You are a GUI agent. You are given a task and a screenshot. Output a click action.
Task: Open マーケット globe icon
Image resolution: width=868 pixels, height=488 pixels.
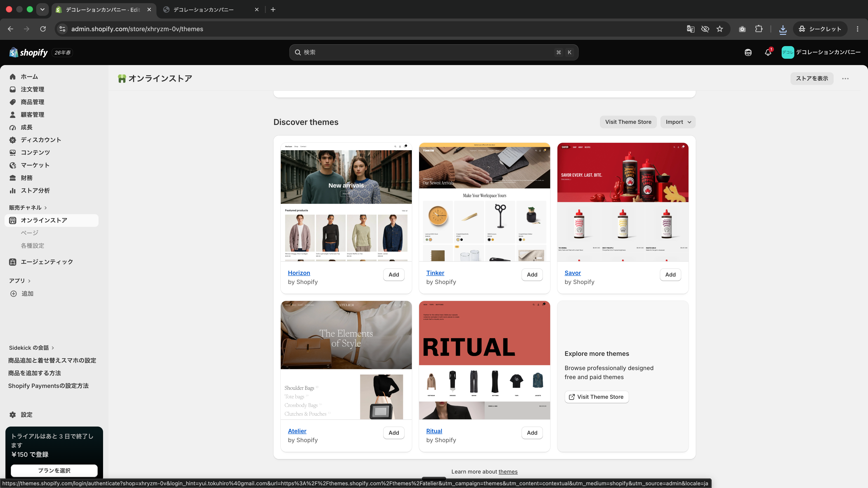(x=13, y=165)
